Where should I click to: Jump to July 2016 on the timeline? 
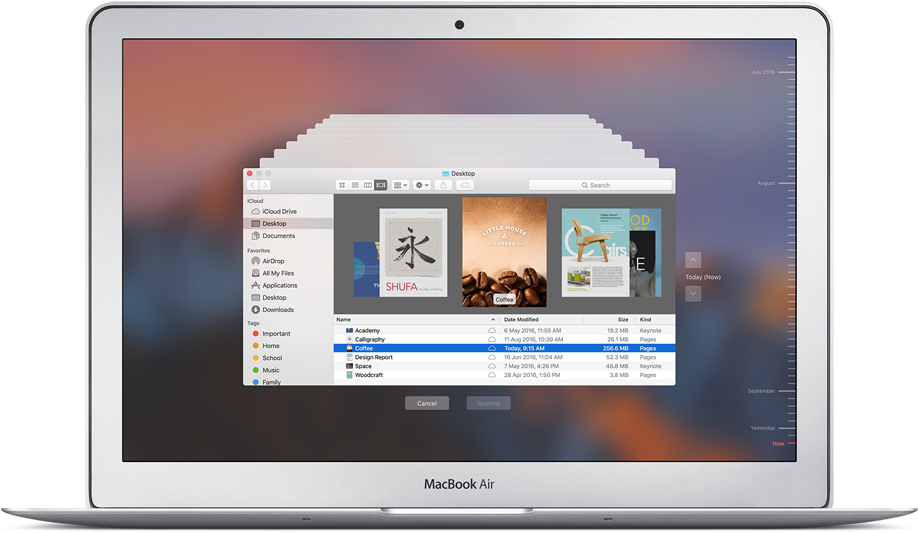763,73
